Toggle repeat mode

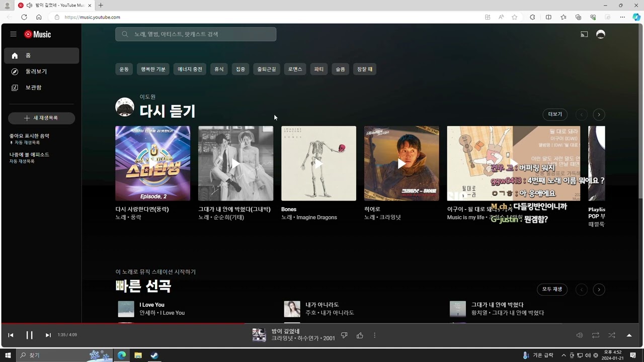tap(596, 335)
